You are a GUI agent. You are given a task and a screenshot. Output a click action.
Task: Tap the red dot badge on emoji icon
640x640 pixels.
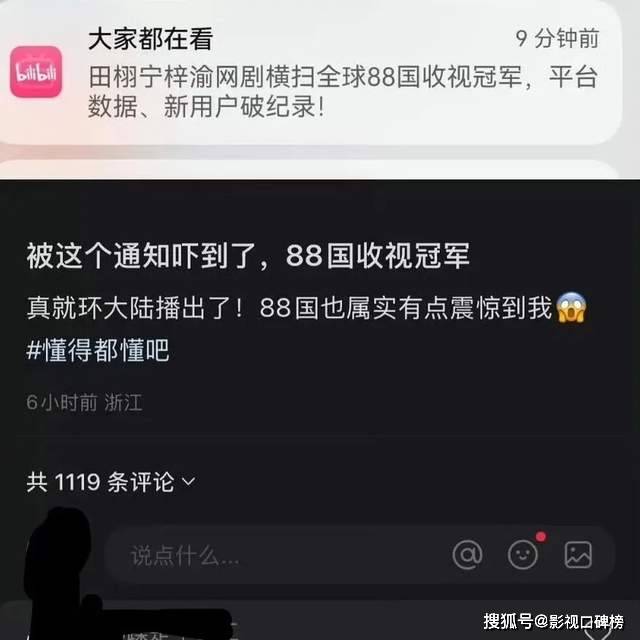pyautogui.click(x=541, y=536)
